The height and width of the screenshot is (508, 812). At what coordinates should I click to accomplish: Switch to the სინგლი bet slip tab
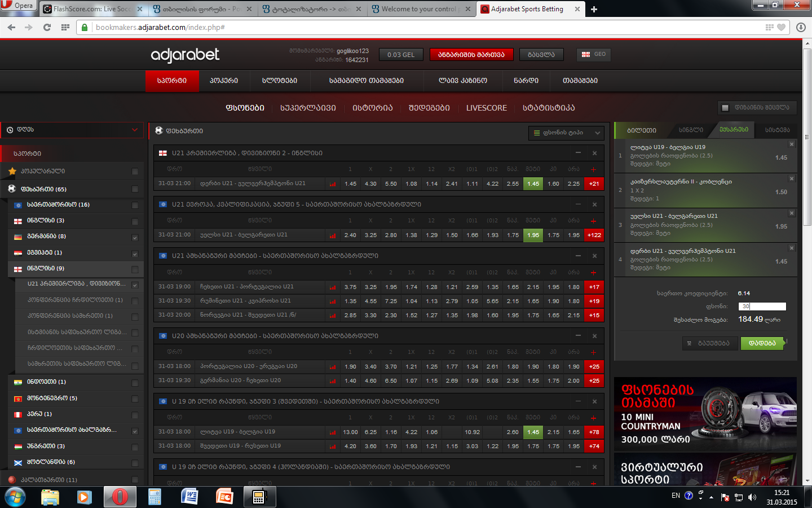pyautogui.click(x=691, y=130)
